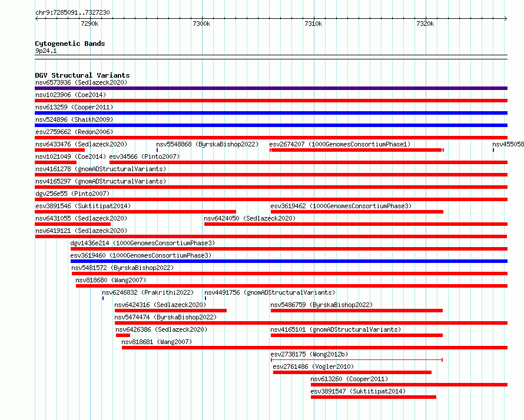
Task: Open esv3619460 (1000GenomesConsortiumPhase3) label
Action: coord(141,255)
